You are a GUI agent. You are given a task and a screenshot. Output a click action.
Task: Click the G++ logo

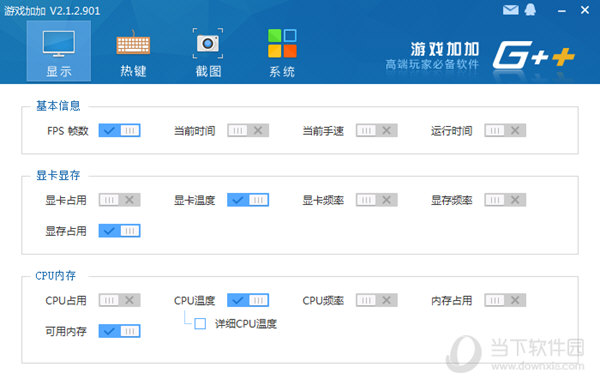pos(534,55)
